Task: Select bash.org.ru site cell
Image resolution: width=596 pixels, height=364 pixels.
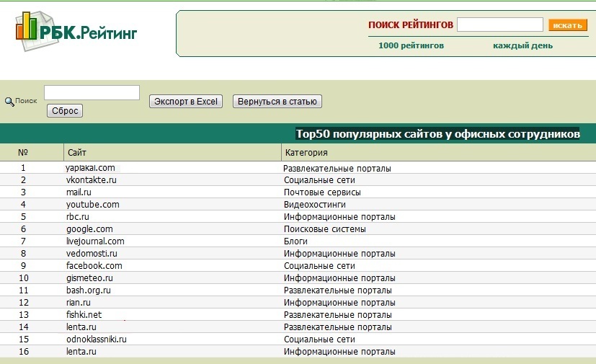Action: click(x=88, y=290)
